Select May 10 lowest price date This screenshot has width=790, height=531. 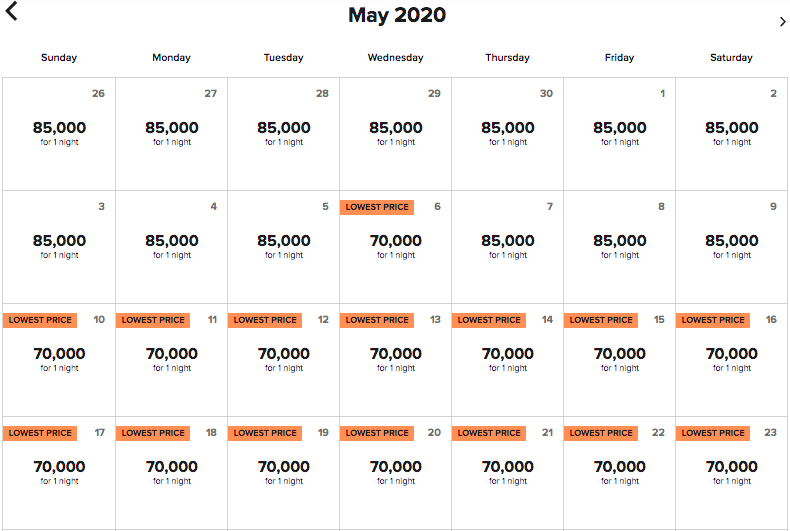pos(59,360)
